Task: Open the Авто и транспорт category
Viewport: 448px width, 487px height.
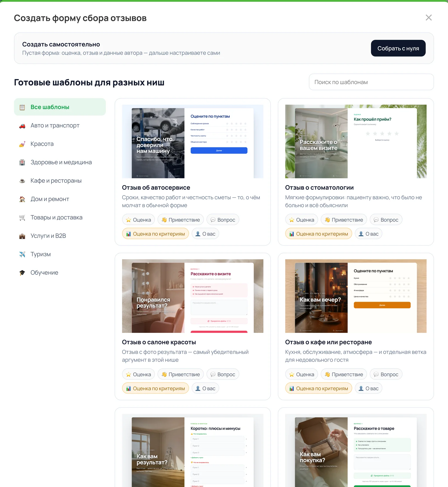Action: pyautogui.click(x=60, y=125)
